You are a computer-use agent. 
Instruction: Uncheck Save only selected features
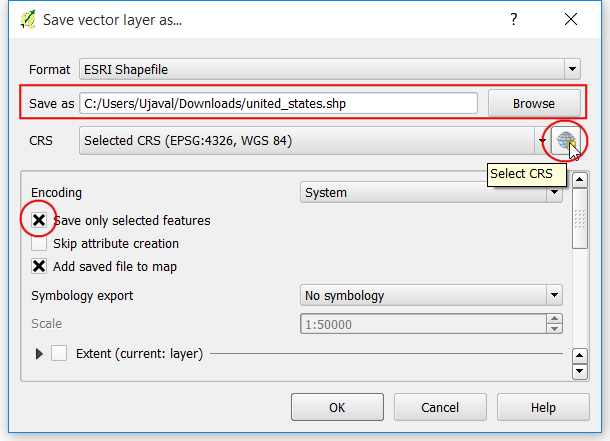(x=39, y=220)
